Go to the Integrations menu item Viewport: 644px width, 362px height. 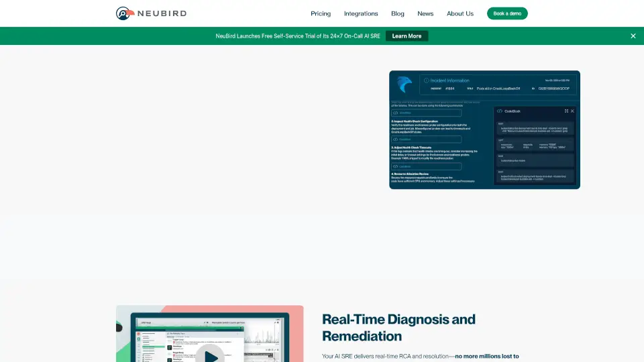click(361, 13)
